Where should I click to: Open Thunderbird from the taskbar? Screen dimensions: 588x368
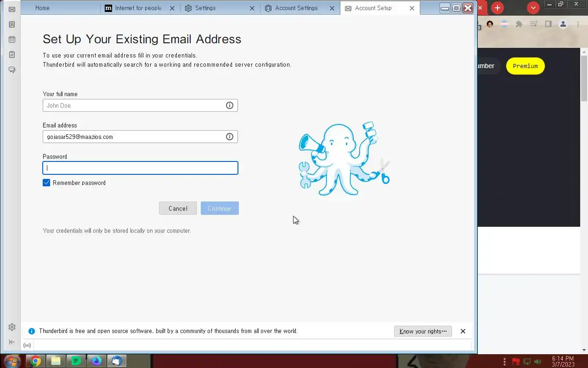pos(117,361)
